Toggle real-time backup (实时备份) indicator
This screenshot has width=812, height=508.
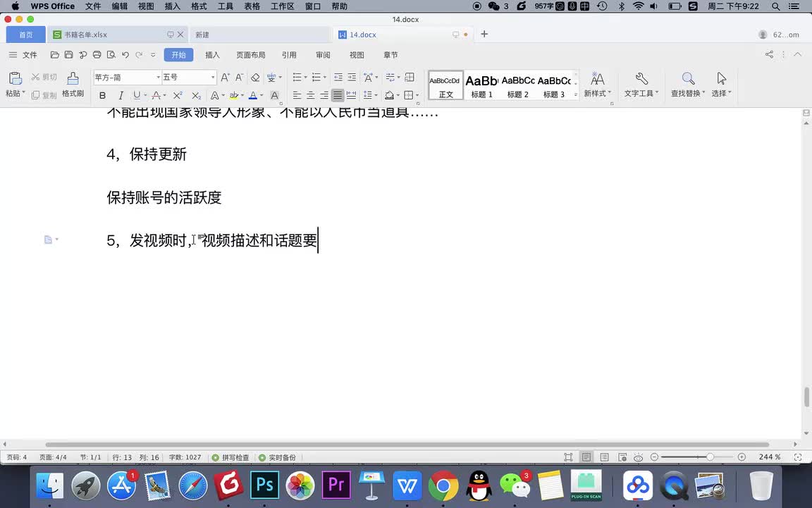[277, 457]
